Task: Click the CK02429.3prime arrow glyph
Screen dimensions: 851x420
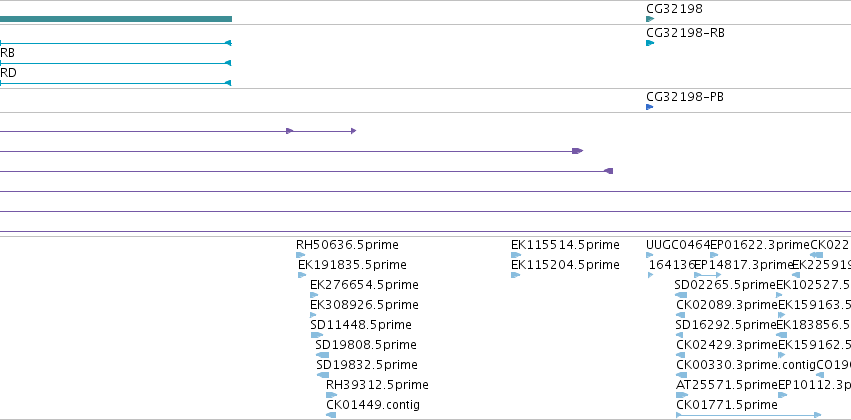Action: pyautogui.click(x=681, y=355)
